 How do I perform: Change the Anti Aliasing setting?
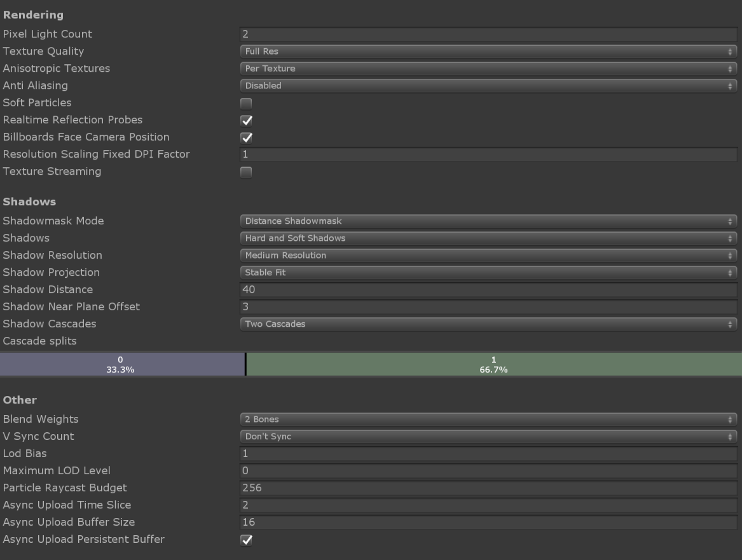pyautogui.click(x=488, y=85)
